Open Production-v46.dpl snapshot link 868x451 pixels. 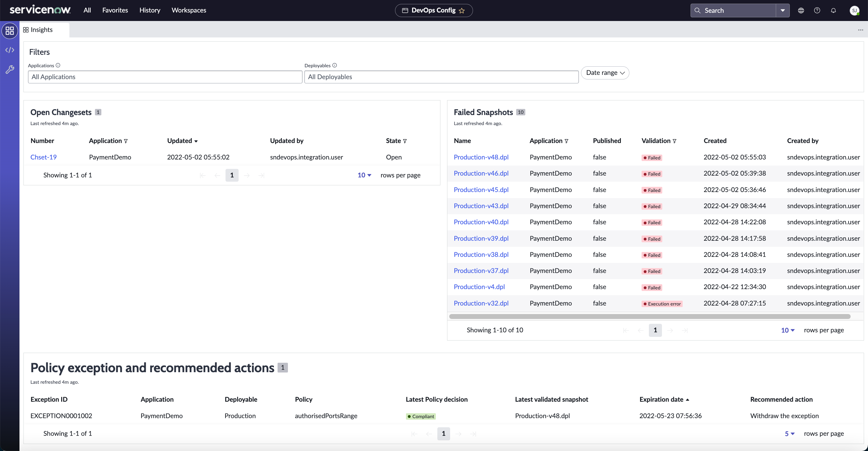click(481, 173)
